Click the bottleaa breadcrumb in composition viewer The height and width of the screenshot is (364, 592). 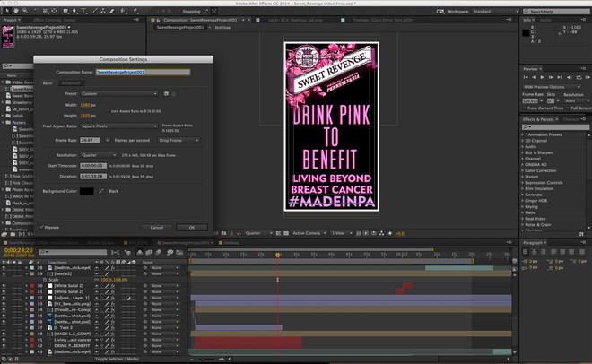click(222, 28)
